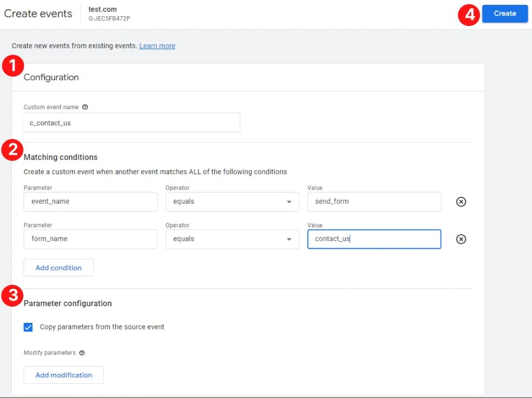Click help icon beside Custom event name
Screen dimensions: 532x398
coord(85,107)
